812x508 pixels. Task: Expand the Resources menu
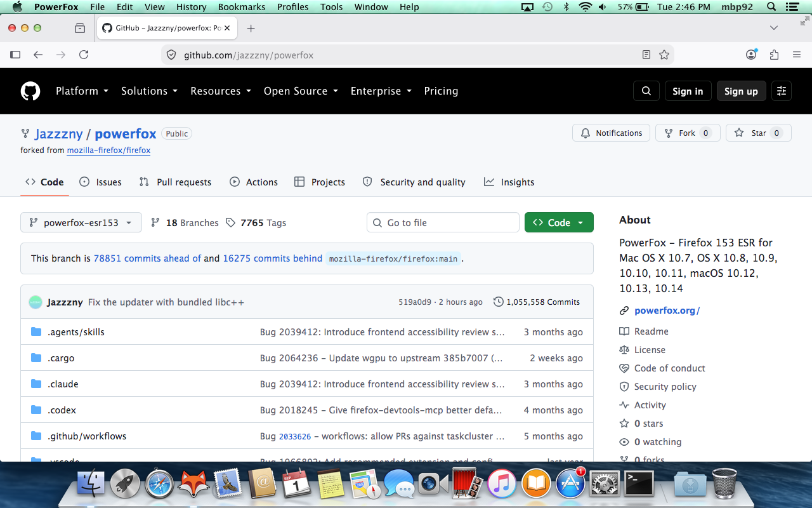click(221, 91)
